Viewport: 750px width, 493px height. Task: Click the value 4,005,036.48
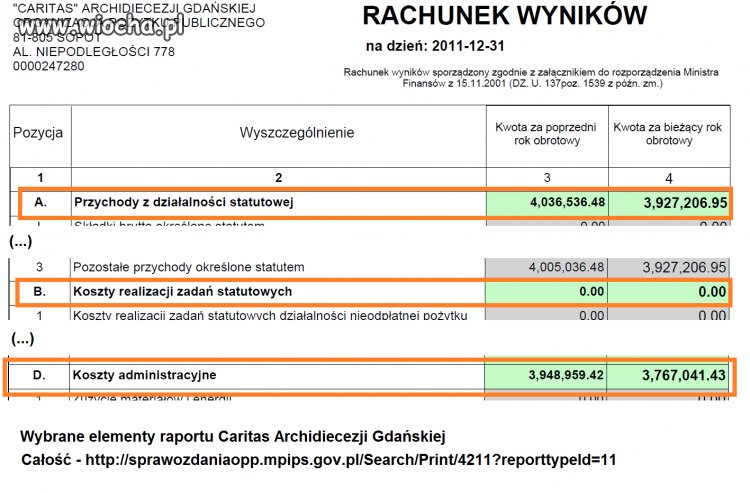click(566, 267)
